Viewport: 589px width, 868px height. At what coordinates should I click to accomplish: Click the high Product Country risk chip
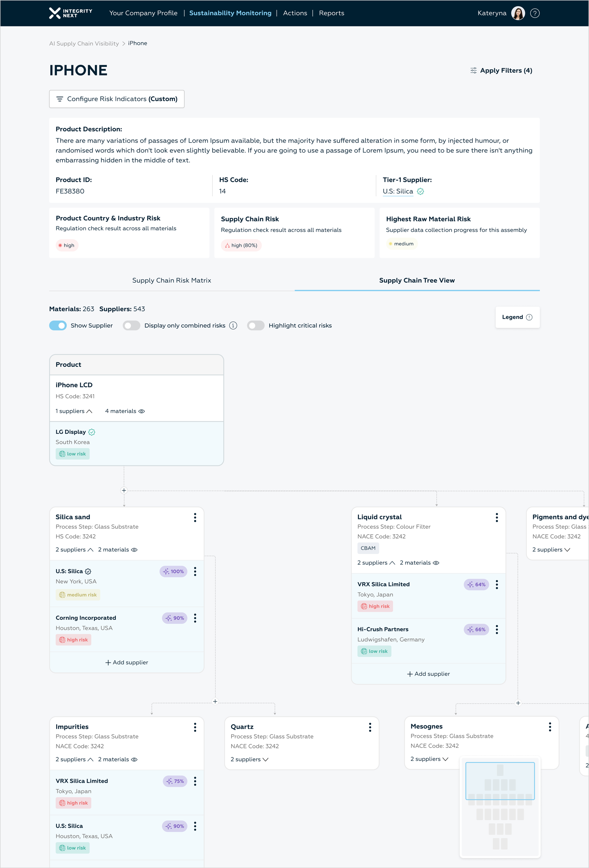67,245
